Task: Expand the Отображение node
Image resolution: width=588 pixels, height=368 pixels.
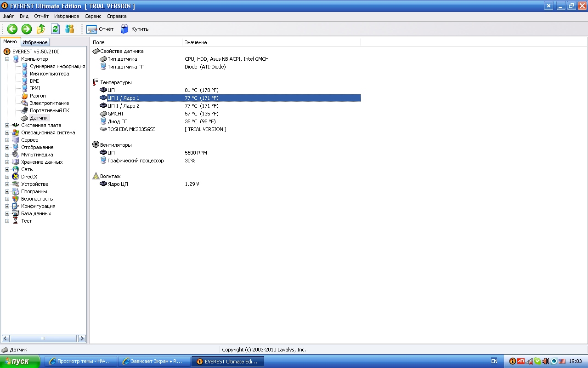Action: 7,147
